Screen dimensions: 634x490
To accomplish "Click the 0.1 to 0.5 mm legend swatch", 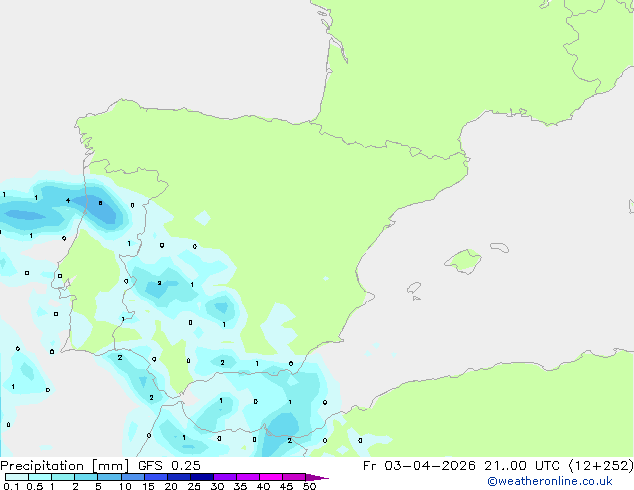I will pyautogui.click(x=17, y=477).
